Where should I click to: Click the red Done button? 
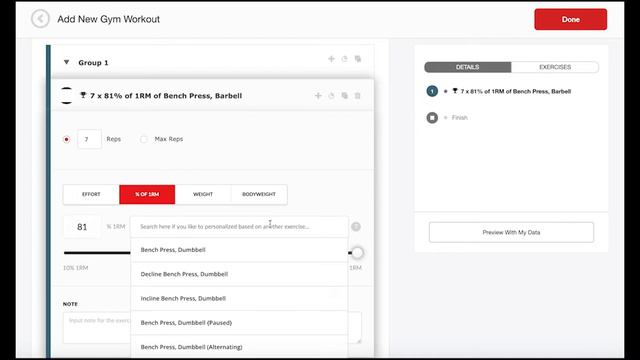tap(570, 19)
